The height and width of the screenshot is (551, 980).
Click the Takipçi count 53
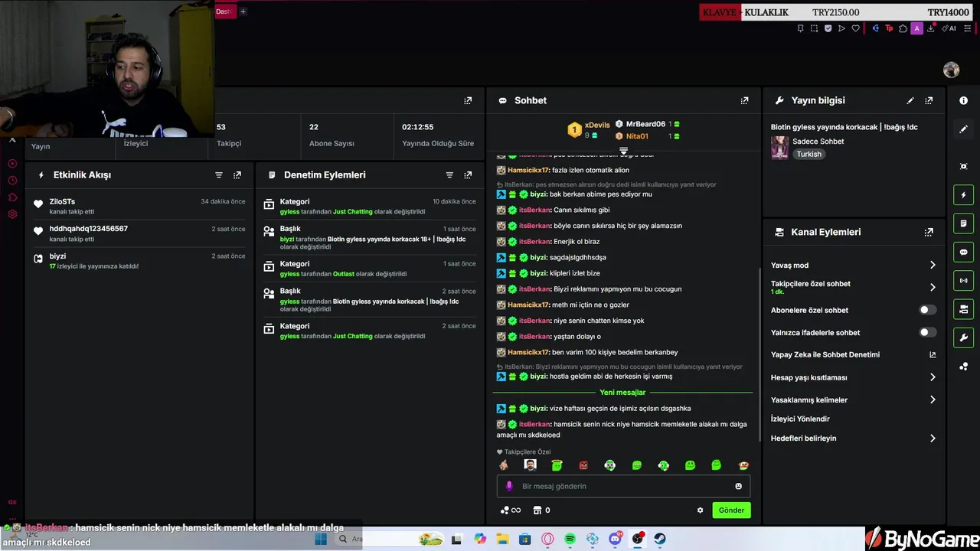pyautogui.click(x=221, y=127)
